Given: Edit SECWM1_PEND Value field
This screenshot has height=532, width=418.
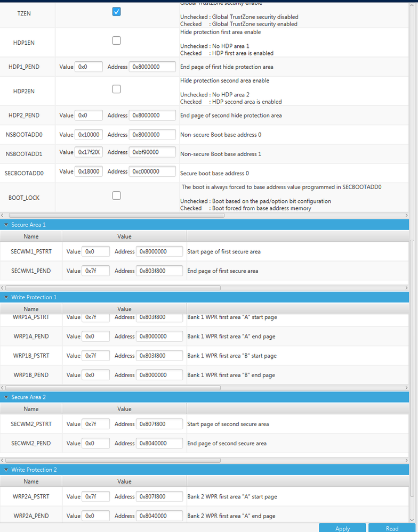Looking at the screenshot, I should coord(96,271).
